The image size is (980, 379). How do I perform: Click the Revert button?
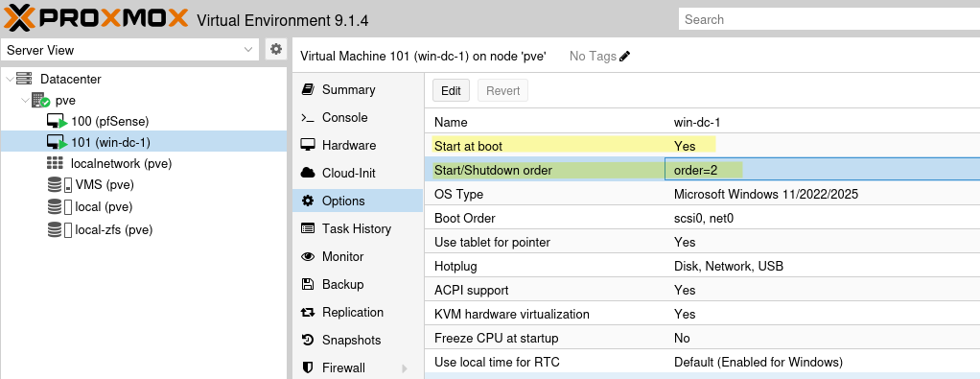pos(502,91)
